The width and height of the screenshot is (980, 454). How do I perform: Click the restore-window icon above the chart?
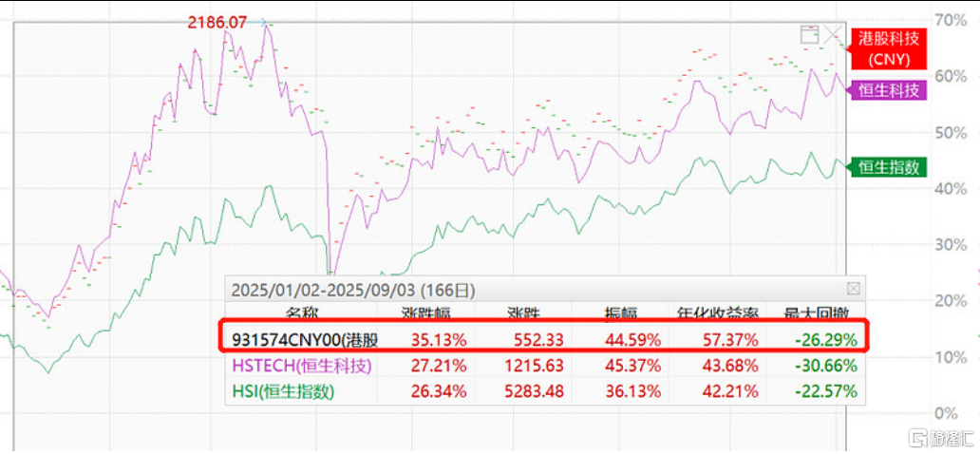809,35
